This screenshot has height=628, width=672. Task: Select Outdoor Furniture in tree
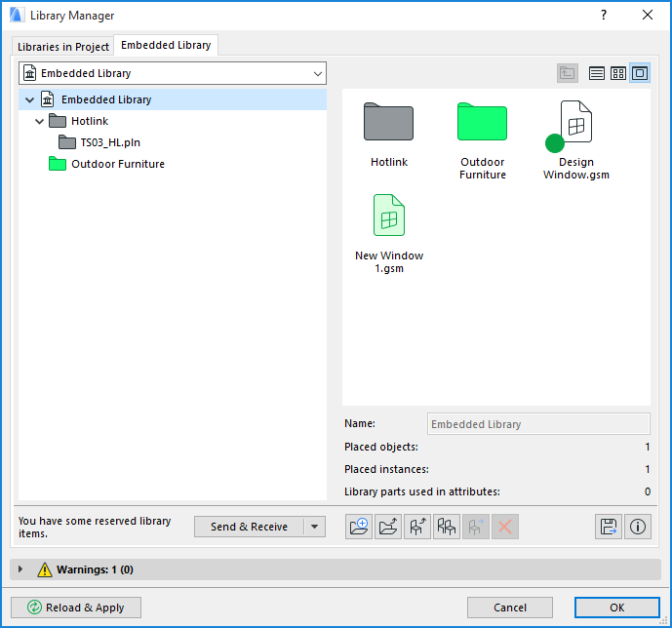click(118, 164)
